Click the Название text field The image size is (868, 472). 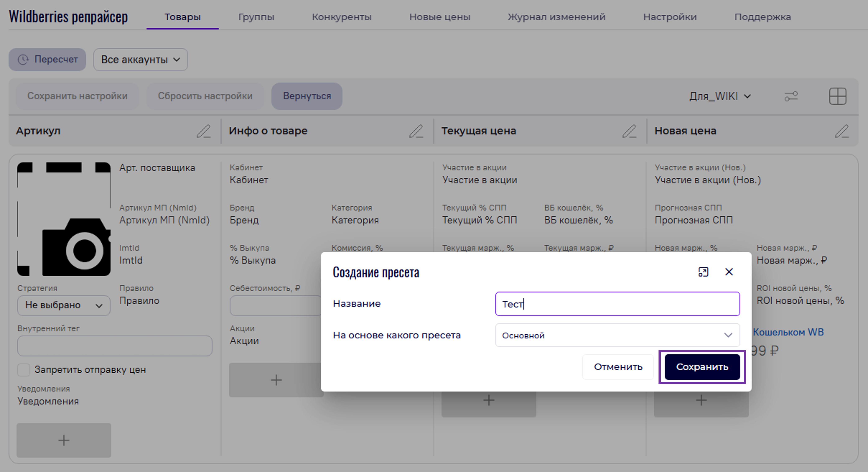617,304
